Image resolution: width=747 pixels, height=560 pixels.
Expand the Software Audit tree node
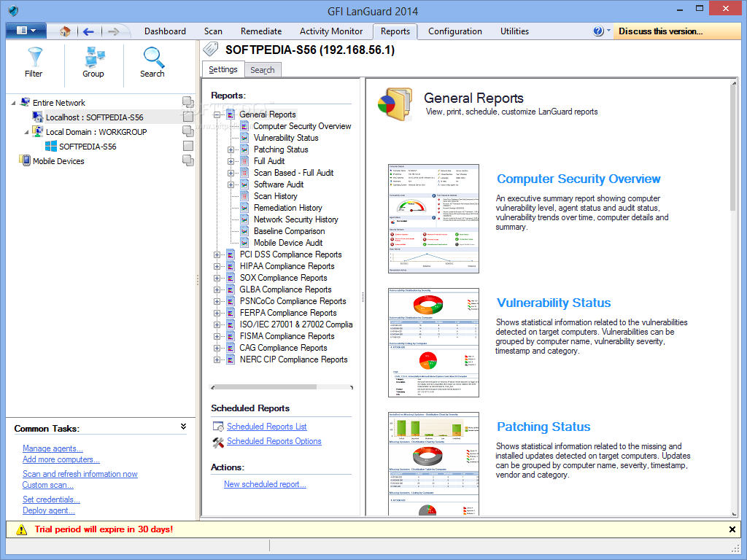tap(231, 184)
